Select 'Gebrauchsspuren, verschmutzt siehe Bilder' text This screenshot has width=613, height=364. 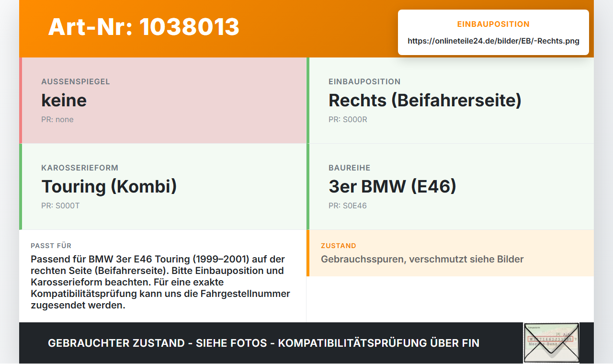(422, 259)
